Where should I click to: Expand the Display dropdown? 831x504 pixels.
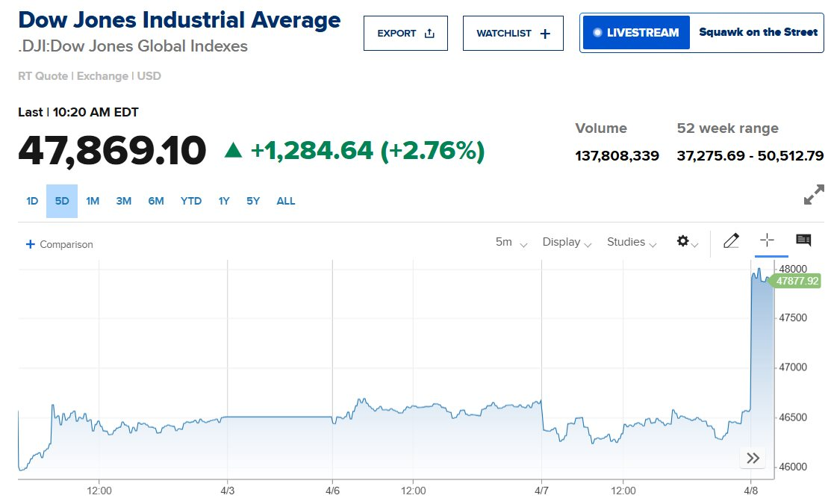click(567, 242)
